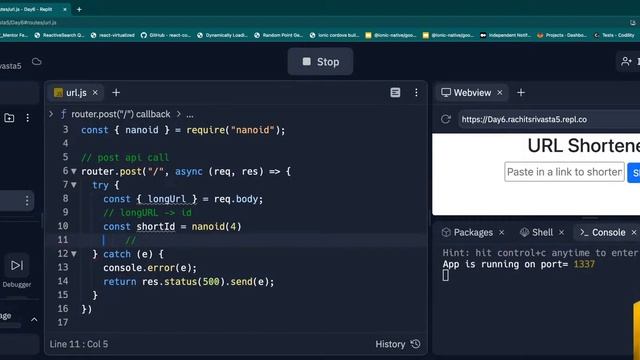Add new editor tab beside url.js
The width and height of the screenshot is (640, 360).
pos(116,93)
